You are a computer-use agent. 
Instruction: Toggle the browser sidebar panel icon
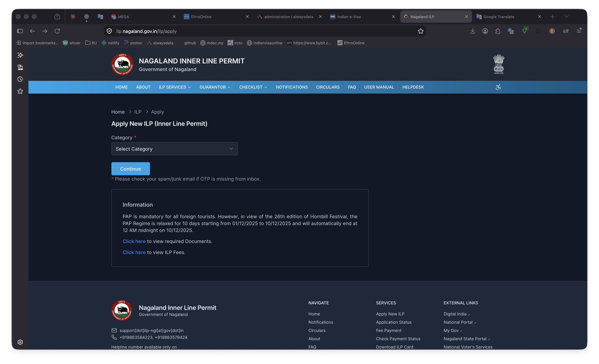20,31
